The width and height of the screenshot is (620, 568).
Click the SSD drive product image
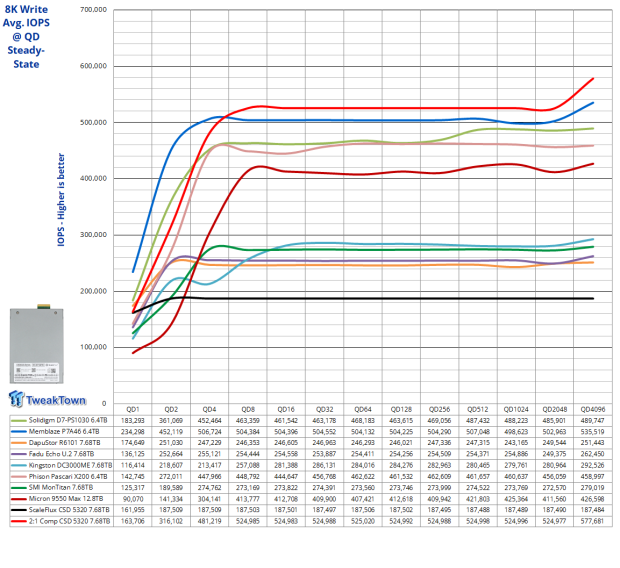36,344
